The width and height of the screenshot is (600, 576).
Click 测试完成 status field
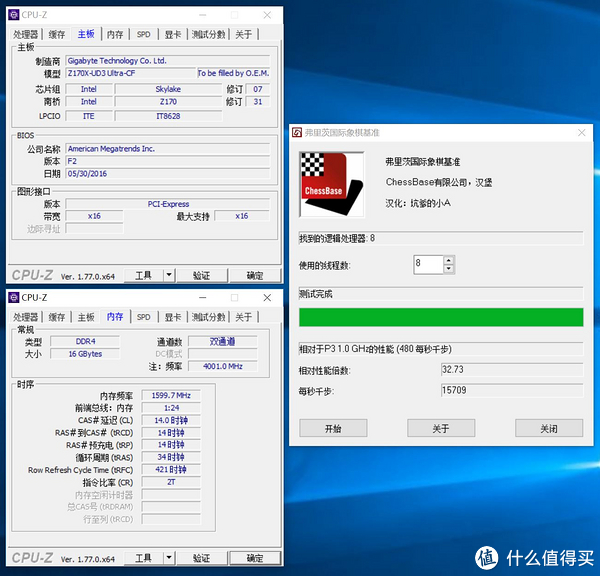(x=441, y=294)
